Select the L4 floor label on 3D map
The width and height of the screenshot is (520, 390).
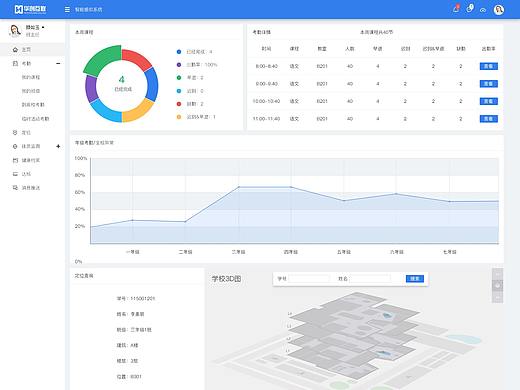pos(289,314)
